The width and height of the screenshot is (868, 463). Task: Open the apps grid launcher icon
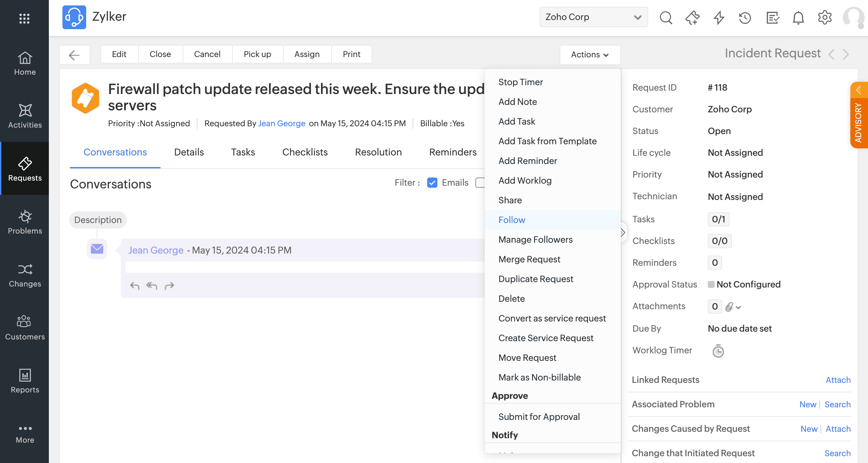pos(24,18)
